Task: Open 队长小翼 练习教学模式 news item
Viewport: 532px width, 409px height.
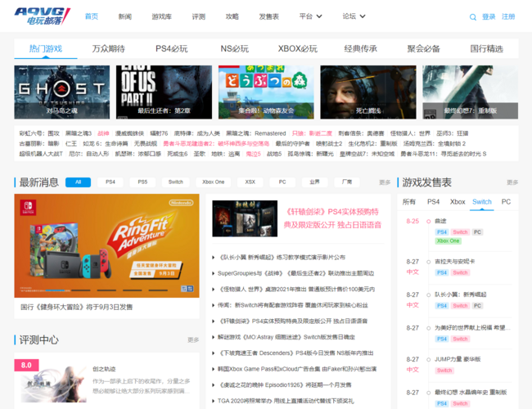Action: [281, 258]
